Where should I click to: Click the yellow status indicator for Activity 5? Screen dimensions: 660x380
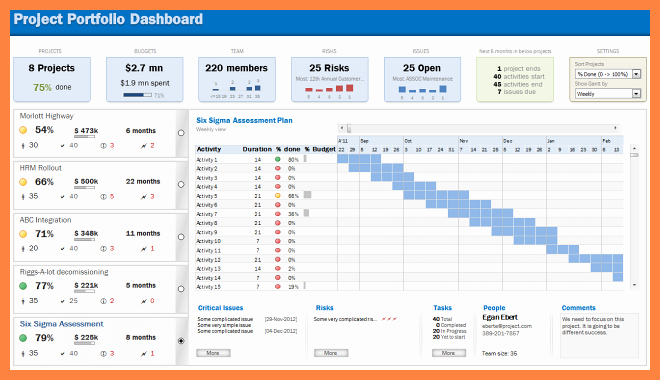click(277, 196)
